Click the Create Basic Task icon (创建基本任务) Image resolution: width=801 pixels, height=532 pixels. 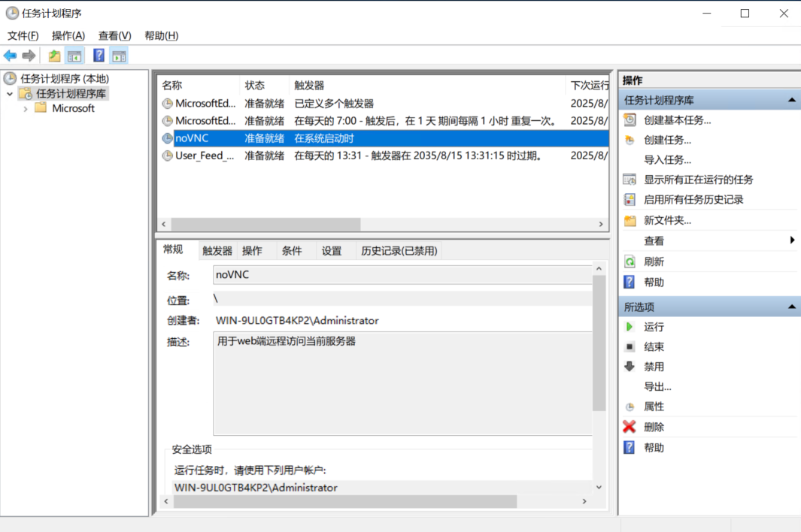point(630,120)
